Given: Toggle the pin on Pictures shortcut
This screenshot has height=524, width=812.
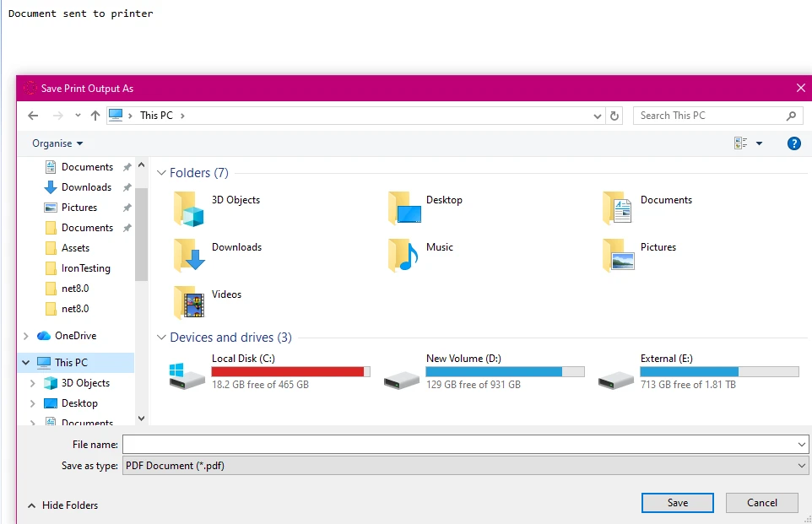Looking at the screenshot, I should click(127, 207).
